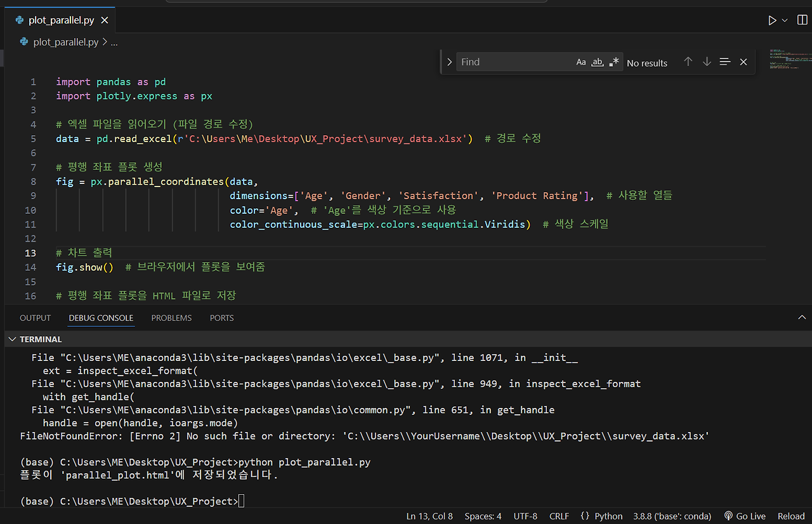Click line number 13 in the gutter

coord(30,252)
